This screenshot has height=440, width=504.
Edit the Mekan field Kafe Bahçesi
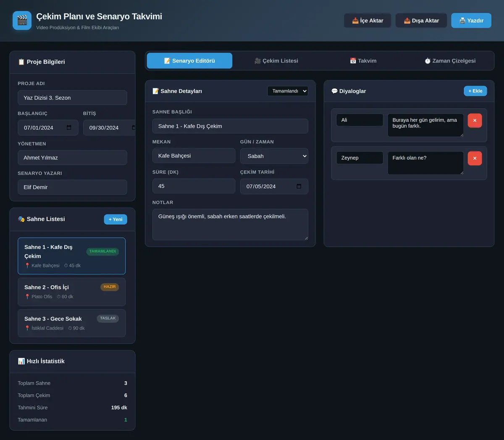pyautogui.click(x=194, y=155)
